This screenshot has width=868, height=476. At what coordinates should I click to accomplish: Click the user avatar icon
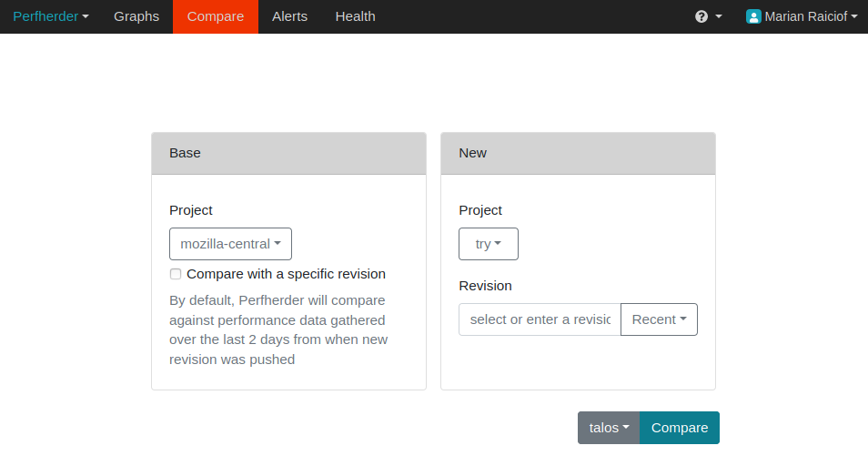pyautogui.click(x=753, y=16)
